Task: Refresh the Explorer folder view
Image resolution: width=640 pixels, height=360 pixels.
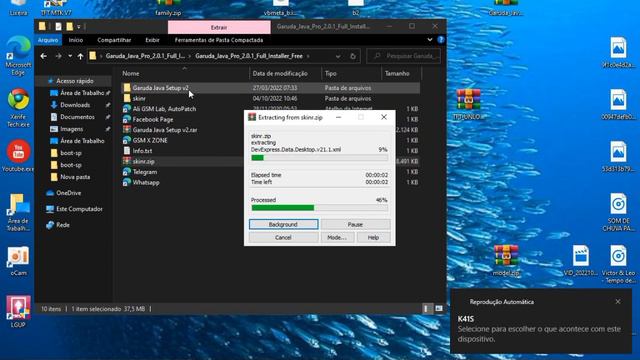Action: pos(353,56)
